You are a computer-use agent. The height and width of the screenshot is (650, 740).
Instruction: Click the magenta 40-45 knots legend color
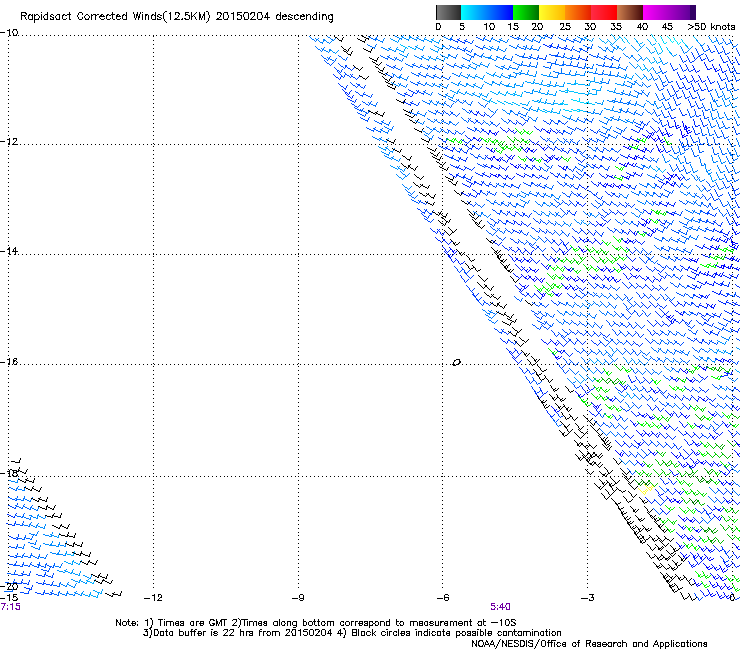click(656, 12)
